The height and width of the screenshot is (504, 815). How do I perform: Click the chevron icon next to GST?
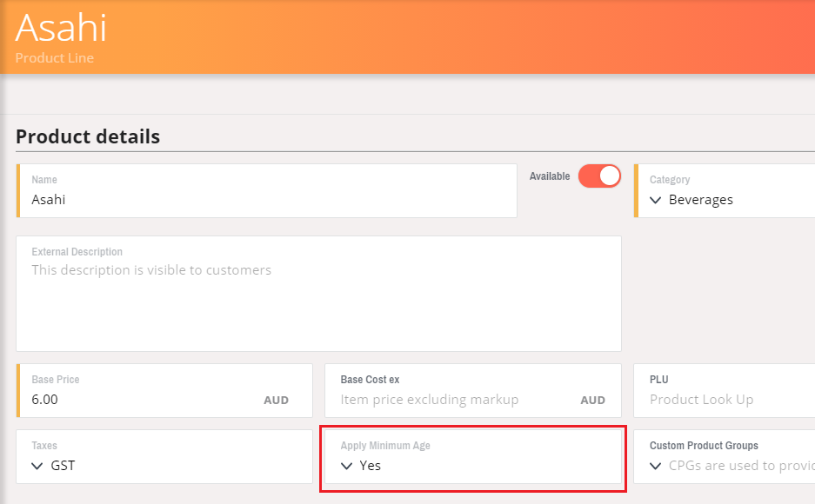(x=37, y=466)
